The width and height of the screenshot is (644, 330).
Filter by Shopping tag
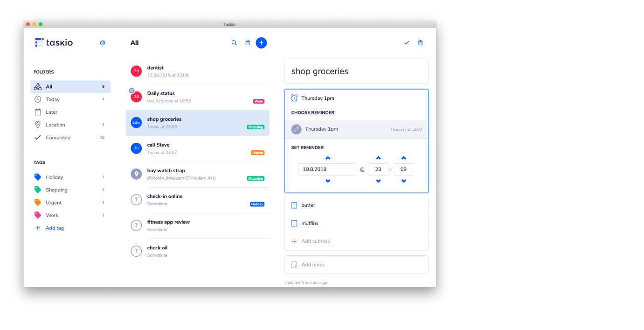(x=70, y=190)
